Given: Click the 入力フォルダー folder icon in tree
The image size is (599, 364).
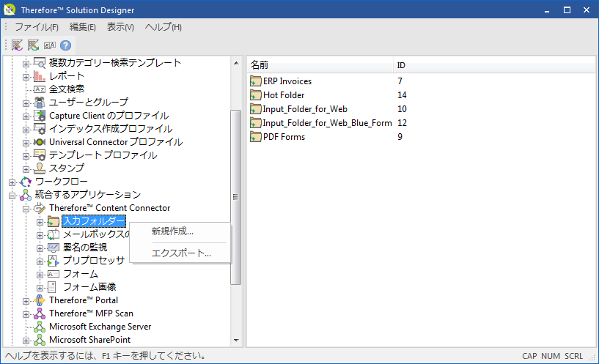Looking at the screenshot, I should click(53, 221).
